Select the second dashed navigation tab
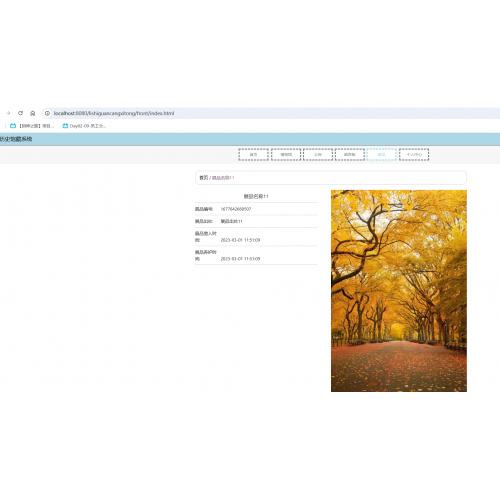The image size is (500, 500). tap(286, 155)
